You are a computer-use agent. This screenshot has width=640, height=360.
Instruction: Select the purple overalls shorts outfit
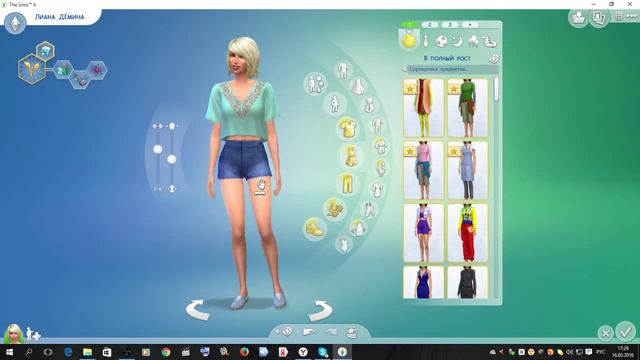tap(423, 233)
